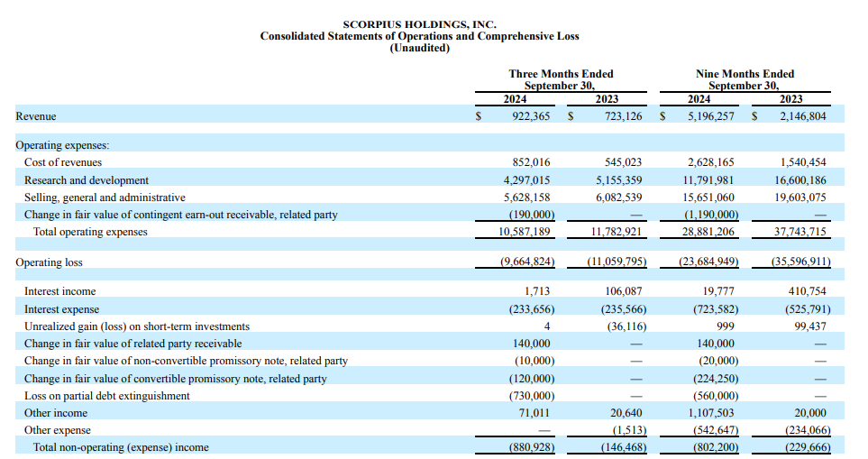Select operating loss (35,596,911)
The width and height of the screenshot is (868, 459).
(x=800, y=262)
